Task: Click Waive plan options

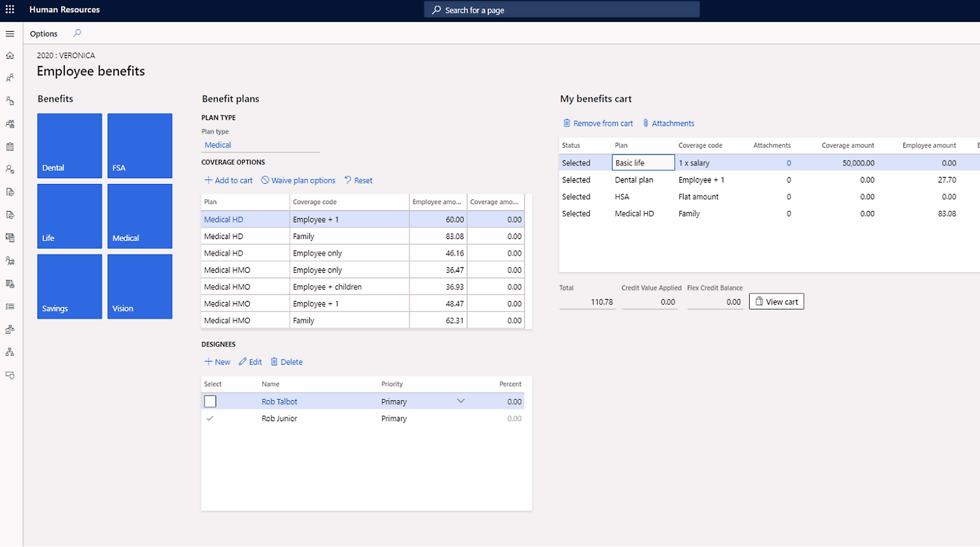Action: (298, 180)
